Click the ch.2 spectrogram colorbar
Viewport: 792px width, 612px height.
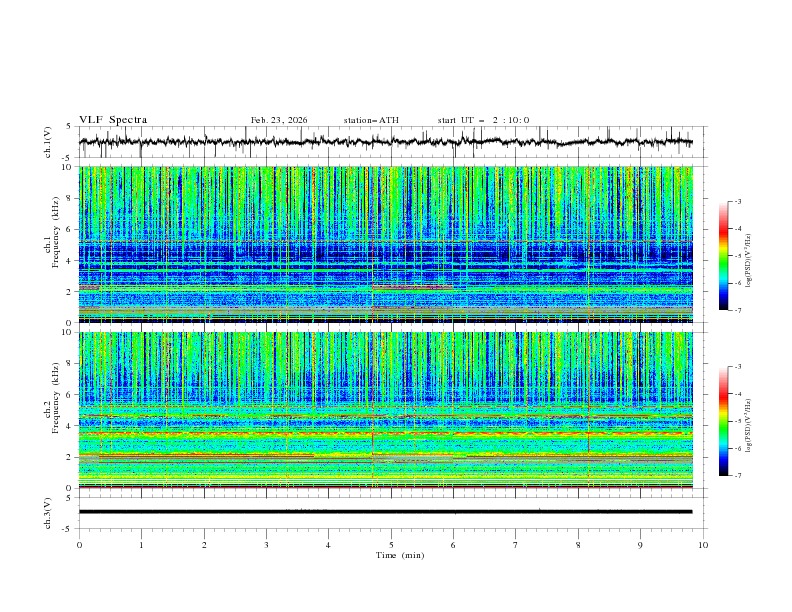pyautogui.click(x=724, y=421)
